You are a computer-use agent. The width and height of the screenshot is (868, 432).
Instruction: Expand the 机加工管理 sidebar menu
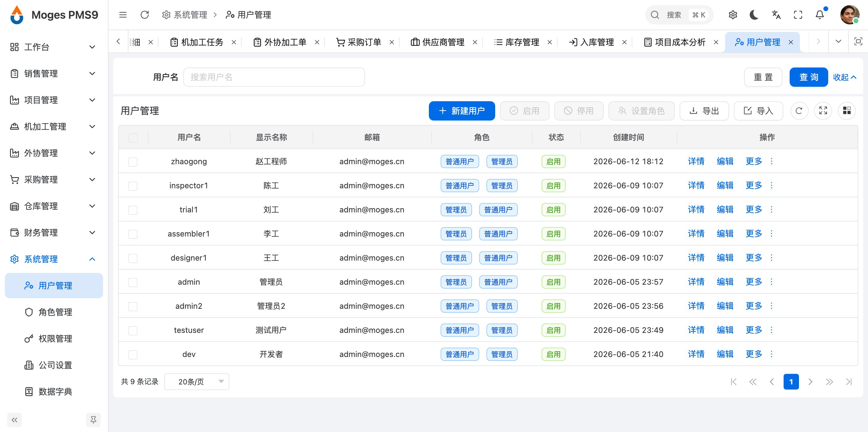click(x=54, y=127)
